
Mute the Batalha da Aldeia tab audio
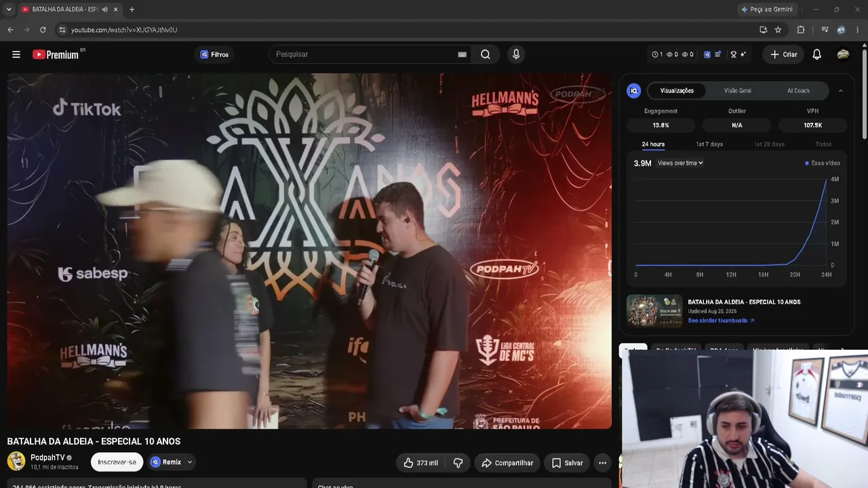(105, 9)
